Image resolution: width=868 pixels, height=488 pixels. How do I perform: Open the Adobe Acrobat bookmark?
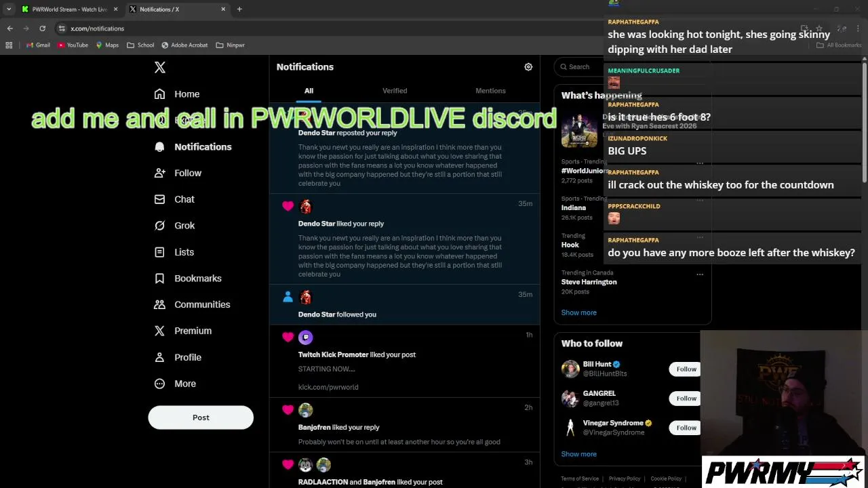pos(184,45)
